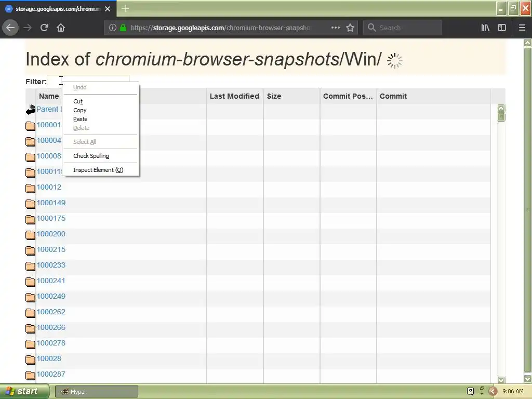Choose Check Spelling in context menu

100,156
